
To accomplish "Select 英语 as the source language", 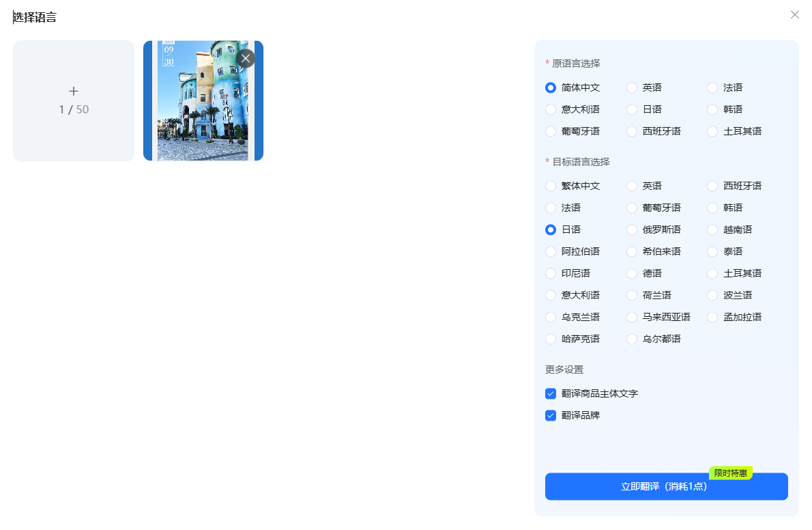I will click(632, 87).
